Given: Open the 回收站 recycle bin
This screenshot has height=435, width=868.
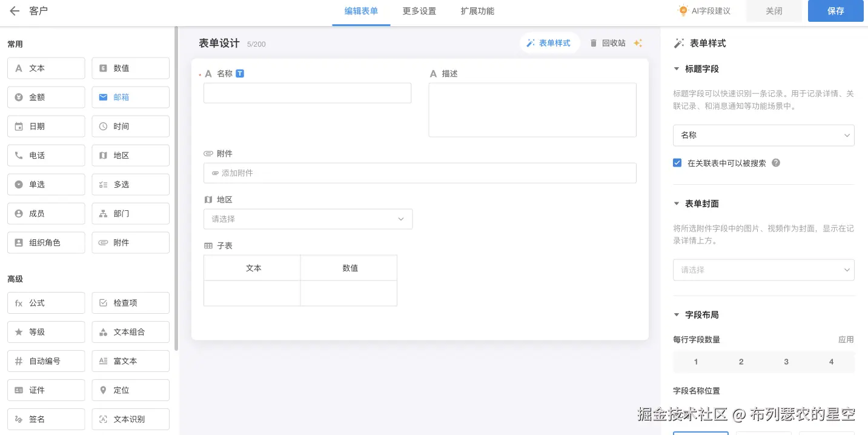Looking at the screenshot, I should point(608,43).
